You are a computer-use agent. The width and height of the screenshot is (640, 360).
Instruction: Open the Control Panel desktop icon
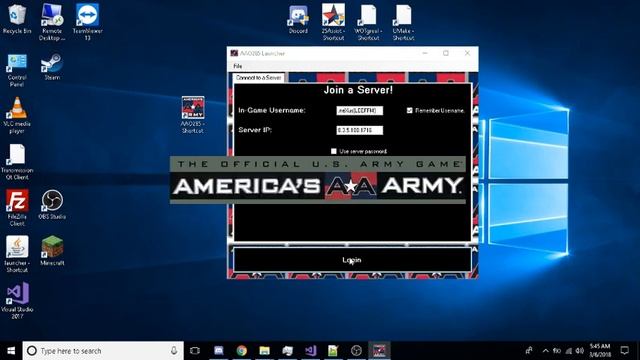17,70
